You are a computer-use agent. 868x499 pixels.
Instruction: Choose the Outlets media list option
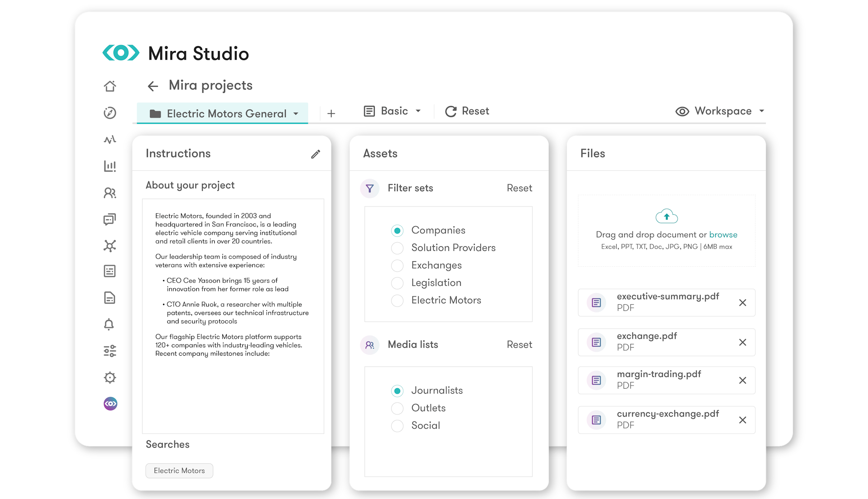click(397, 408)
